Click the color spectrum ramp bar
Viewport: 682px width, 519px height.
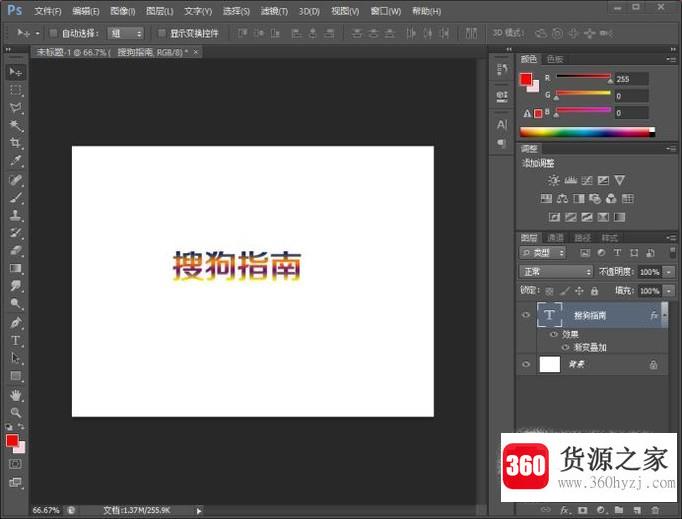tap(587, 132)
